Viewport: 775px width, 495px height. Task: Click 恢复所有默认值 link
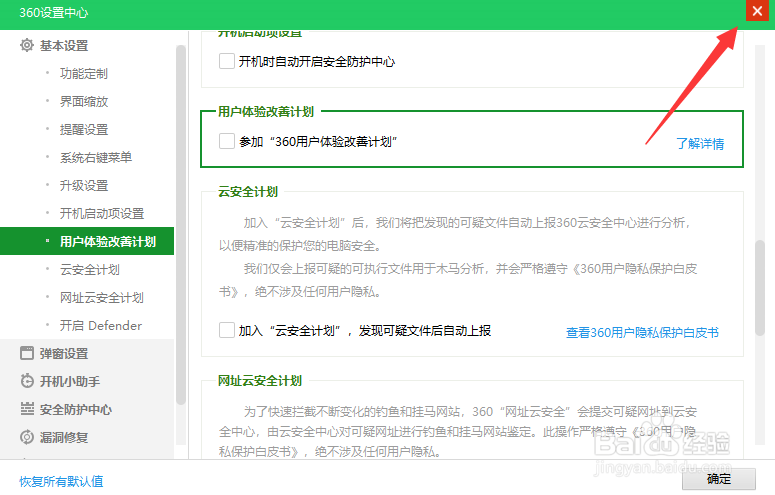coord(61,481)
